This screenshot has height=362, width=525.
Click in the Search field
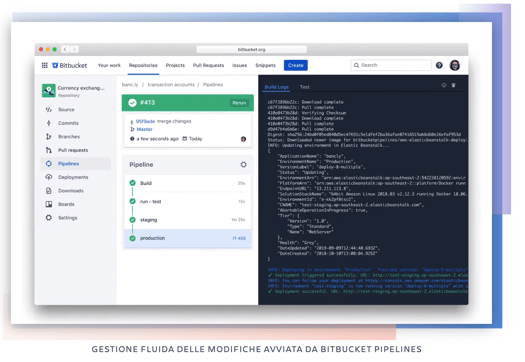click(391, 65)
